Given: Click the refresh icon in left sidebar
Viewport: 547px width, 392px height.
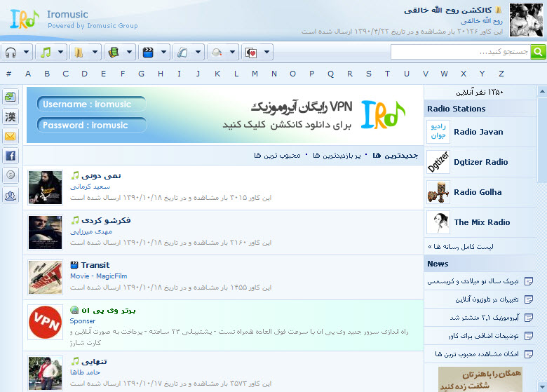Looking at the screenshot, I should coord(11,97).
